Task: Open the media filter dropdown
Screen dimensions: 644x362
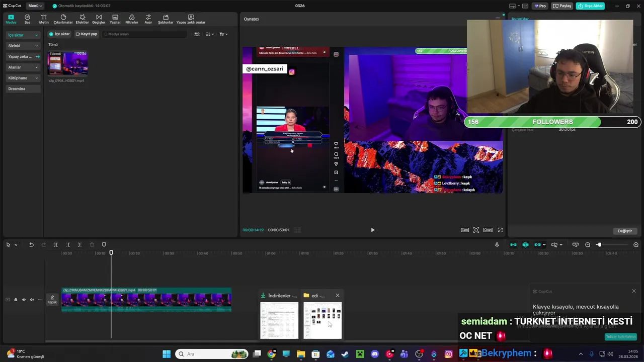Action: (x=223, y=34)
